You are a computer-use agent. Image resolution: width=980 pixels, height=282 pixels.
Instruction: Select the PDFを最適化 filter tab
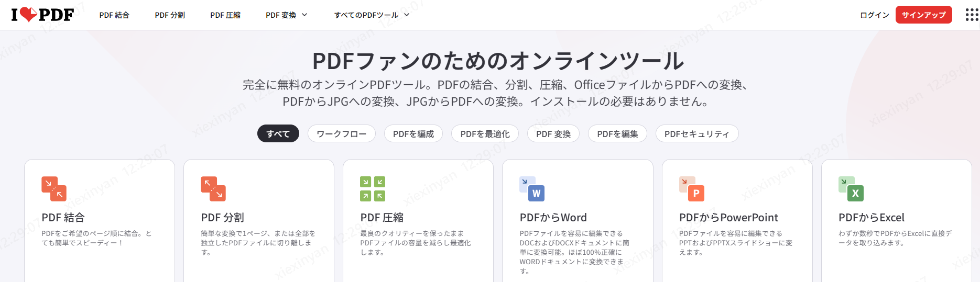[x=485, y=133]
